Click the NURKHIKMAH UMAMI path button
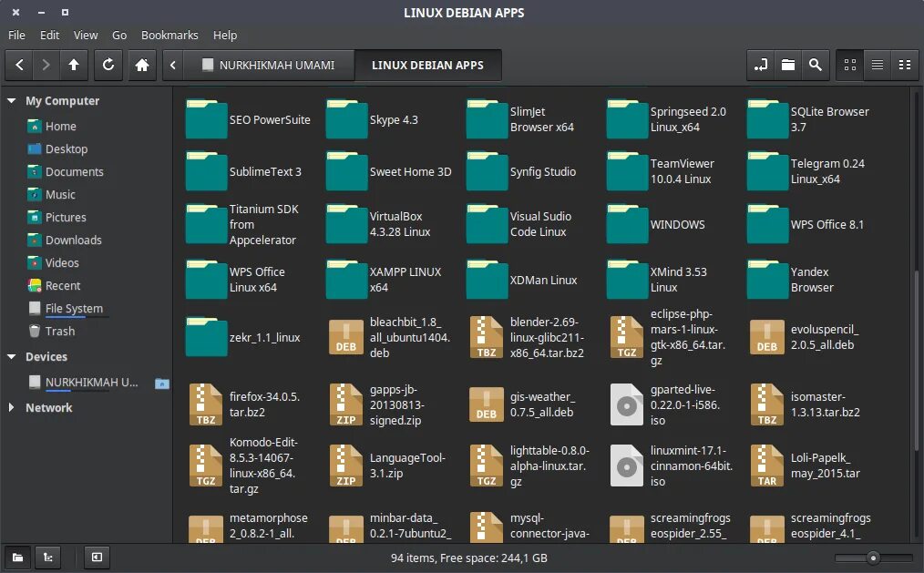924x573 pixels. [269, 65]
